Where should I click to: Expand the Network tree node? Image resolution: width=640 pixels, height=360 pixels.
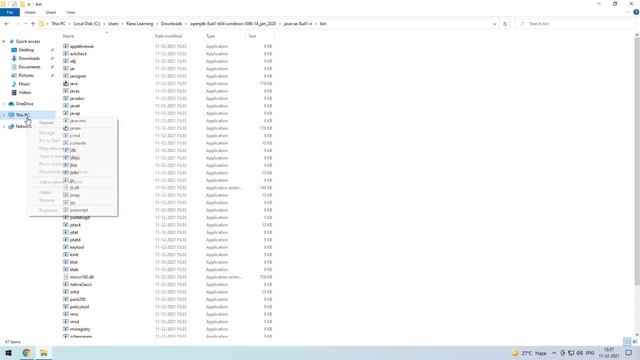pyautogui.click(x=4, y=127)
